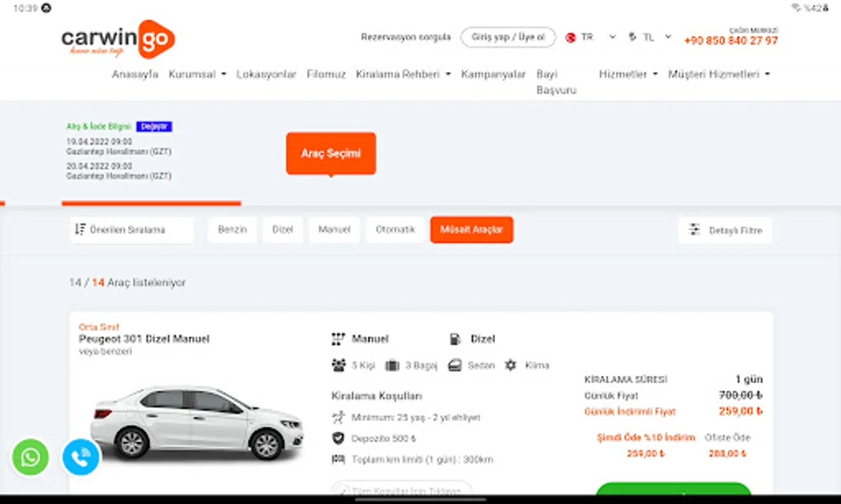The image size is (841, 504).
Task: Click the orange booking progress bar
Action: coord(151,203)
